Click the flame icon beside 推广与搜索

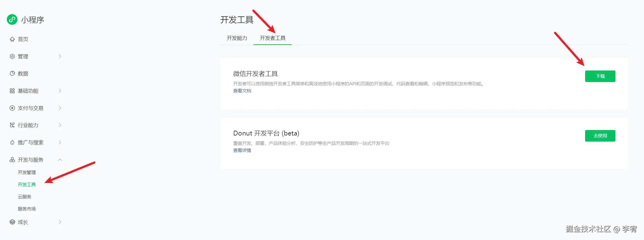(x=12, y=142)
